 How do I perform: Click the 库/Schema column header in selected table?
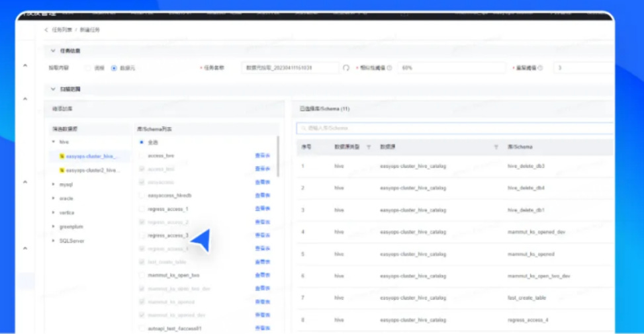pyautogui.click(x=520, y=147)
